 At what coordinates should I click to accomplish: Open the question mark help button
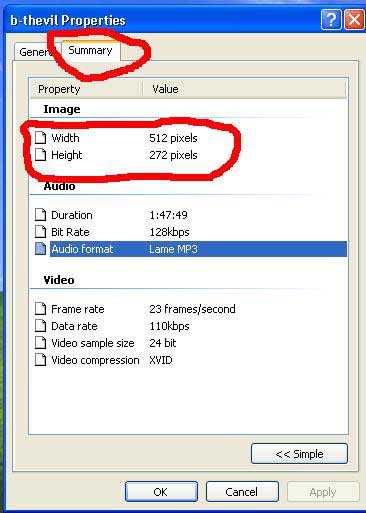tap(331, 20)
